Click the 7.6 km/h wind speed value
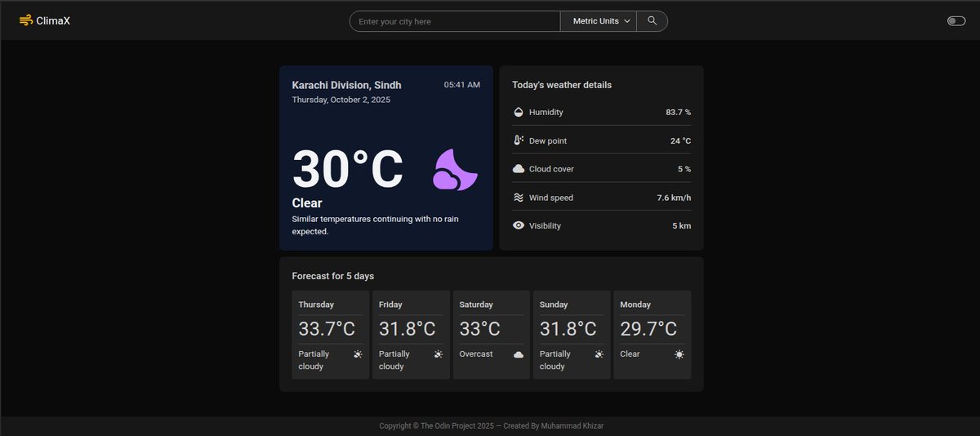This screenshot has width=980, height=436. point(674,198)
